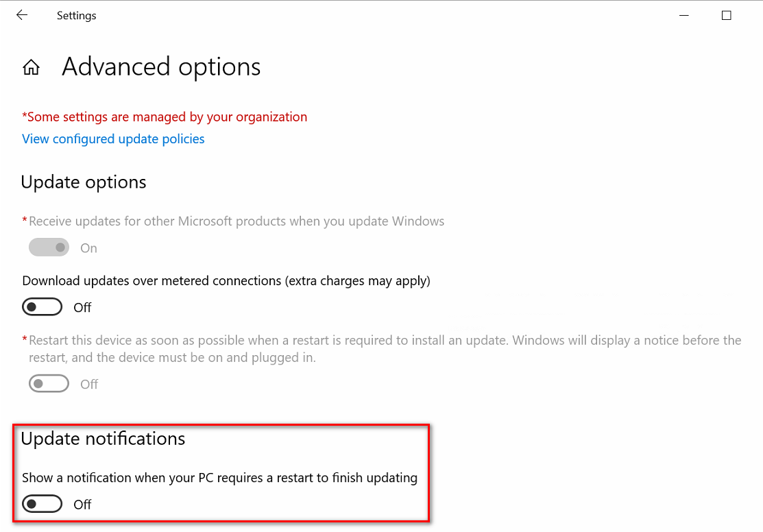Click the Off label beside the metered connections toggle
This screenshot has width=763, height=532.
82,307
